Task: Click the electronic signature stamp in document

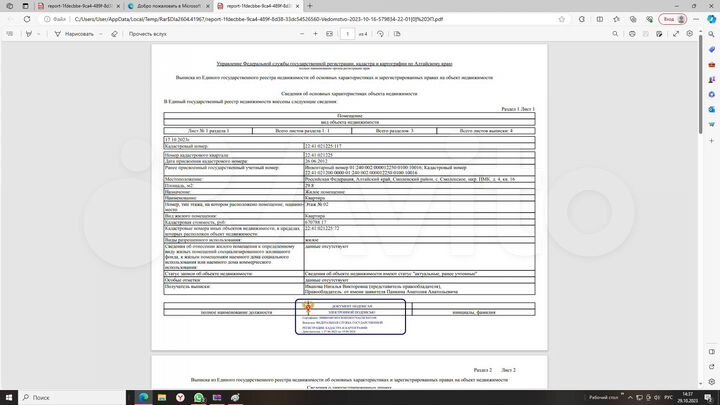Action: [x=350, y=317]
